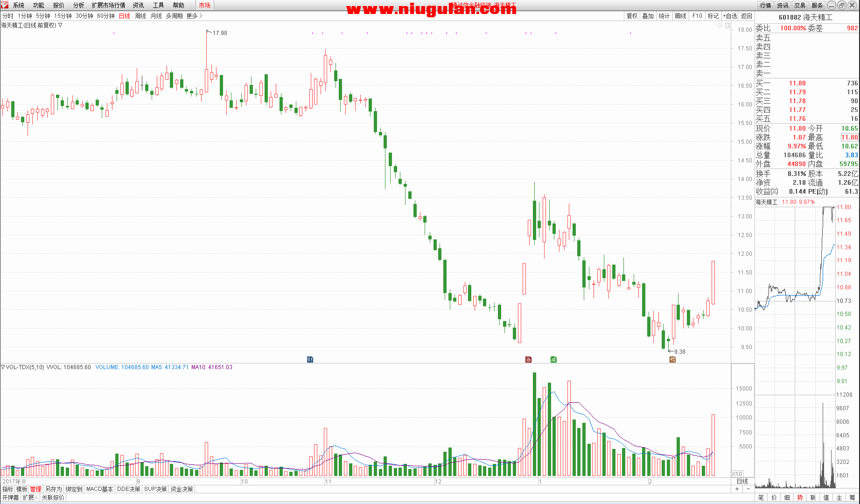Click the red 涨 marker on timeline
This screenshot has width=860, height=504.
click(x=528, y=359)
